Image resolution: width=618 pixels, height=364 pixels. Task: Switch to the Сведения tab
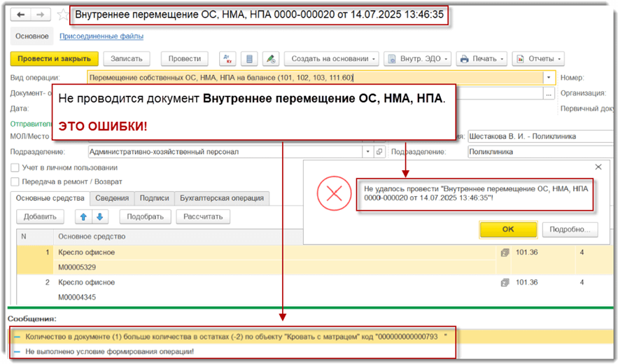112,198
